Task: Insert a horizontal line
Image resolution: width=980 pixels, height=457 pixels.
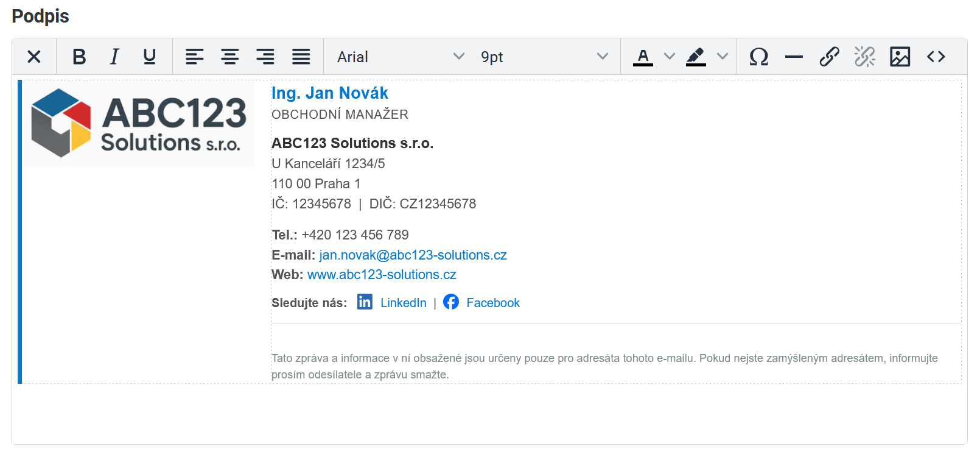Action: pos(794,57)
